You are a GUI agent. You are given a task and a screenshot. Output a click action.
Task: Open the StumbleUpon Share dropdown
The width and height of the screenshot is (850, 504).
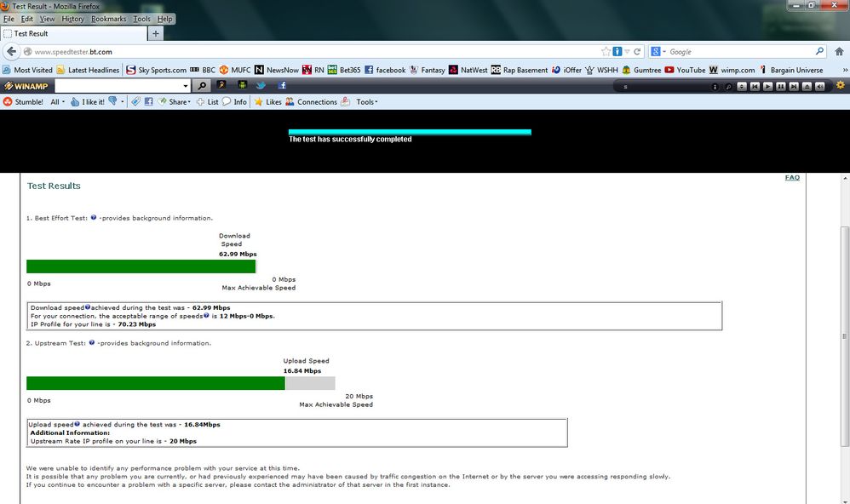(175, 101)
